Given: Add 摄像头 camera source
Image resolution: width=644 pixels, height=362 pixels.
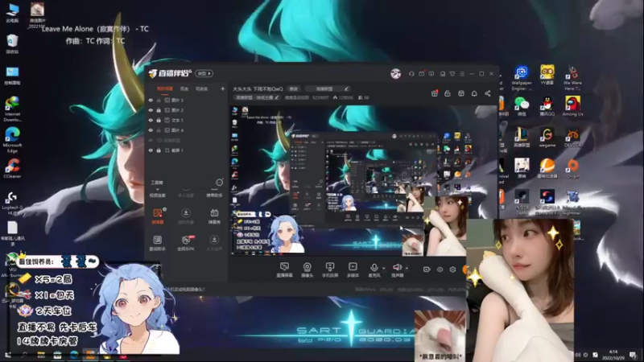Looking at the screenshot, I should pos(308,270).
